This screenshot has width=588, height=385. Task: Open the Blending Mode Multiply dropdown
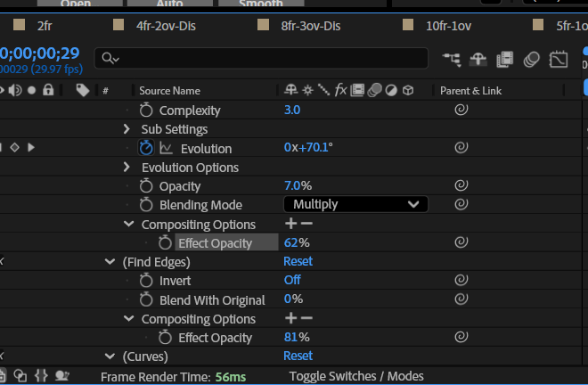pos(355,204)
